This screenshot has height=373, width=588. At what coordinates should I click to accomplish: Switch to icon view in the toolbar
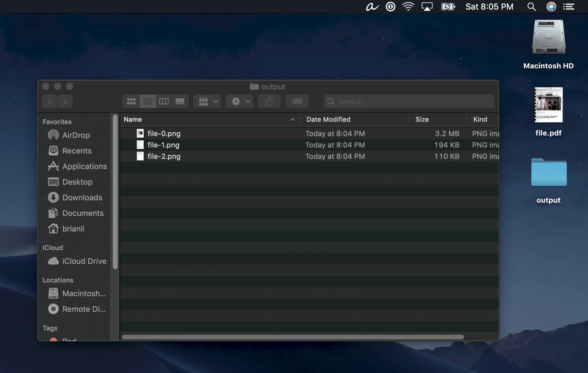point(131,101)
